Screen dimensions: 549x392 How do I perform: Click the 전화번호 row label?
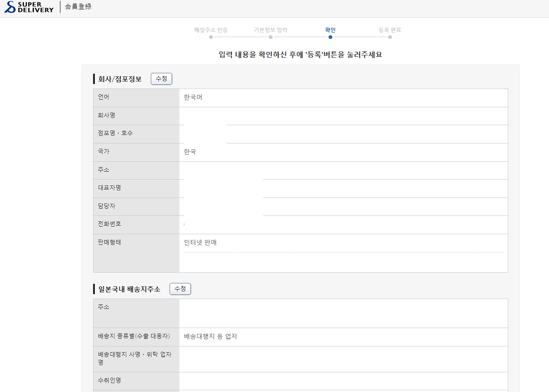109,224
